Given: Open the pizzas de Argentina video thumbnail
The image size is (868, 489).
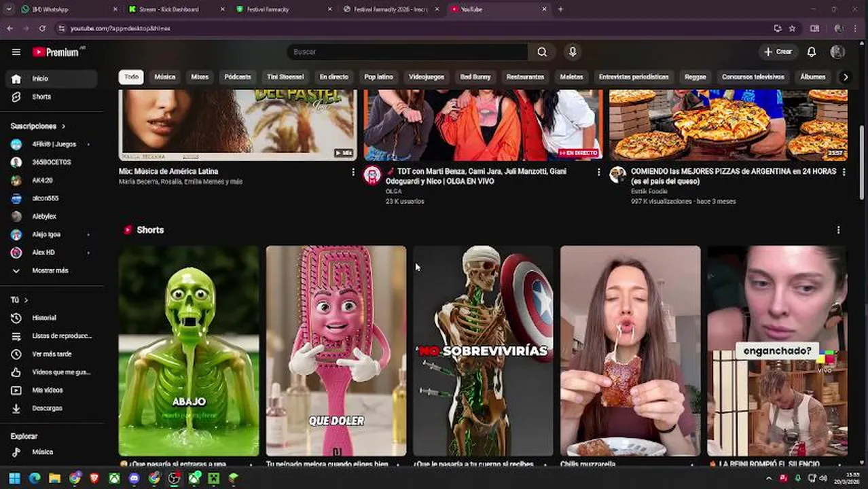Looking at the screenshot, I should pyautogui.click(x=728, y=125).
